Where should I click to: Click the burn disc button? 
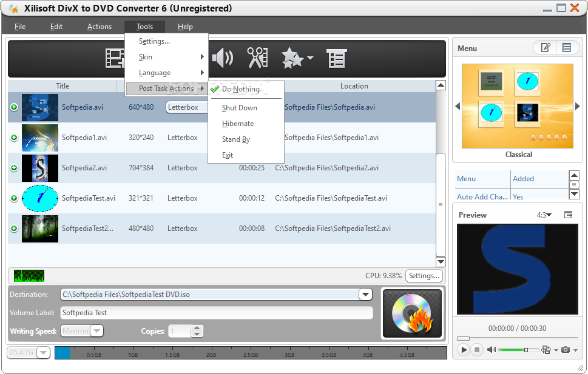click(412, 313)
